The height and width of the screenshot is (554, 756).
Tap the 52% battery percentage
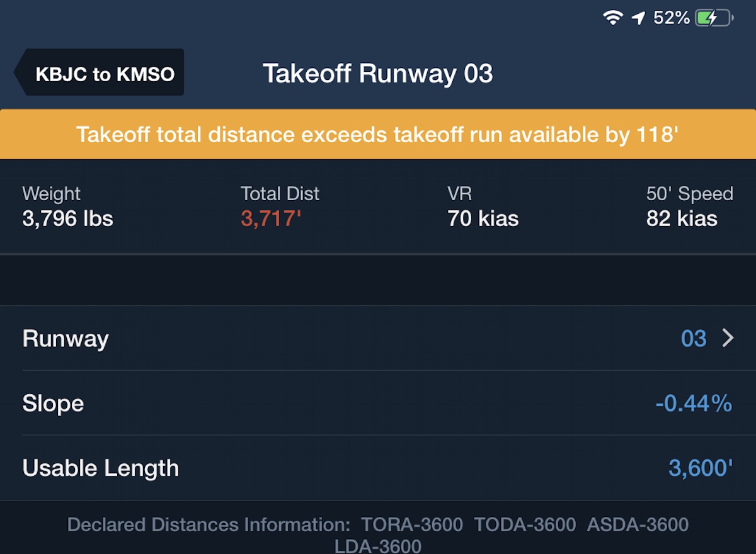point(672,18)
